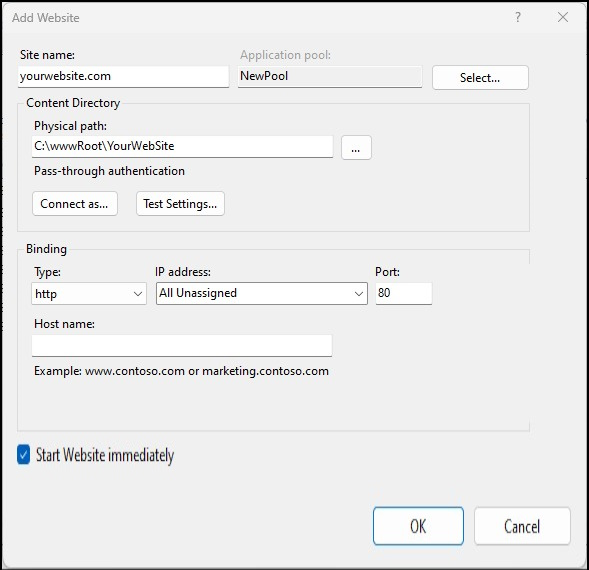Focus the Site name text field

123,77
